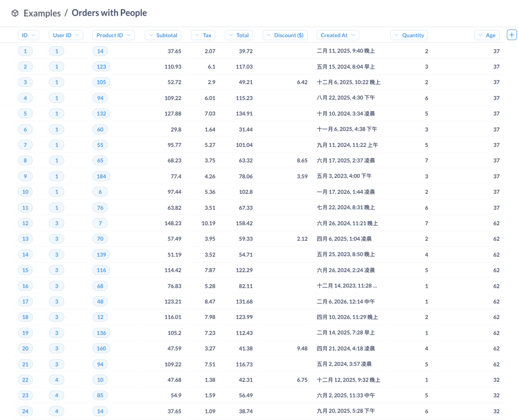Click Product ID 85 in row 23

100,395
